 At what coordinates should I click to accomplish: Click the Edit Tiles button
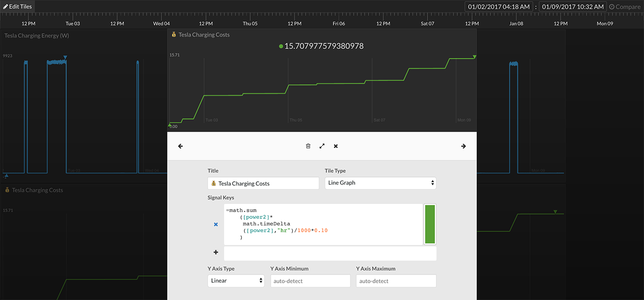(x=18, y=6)
